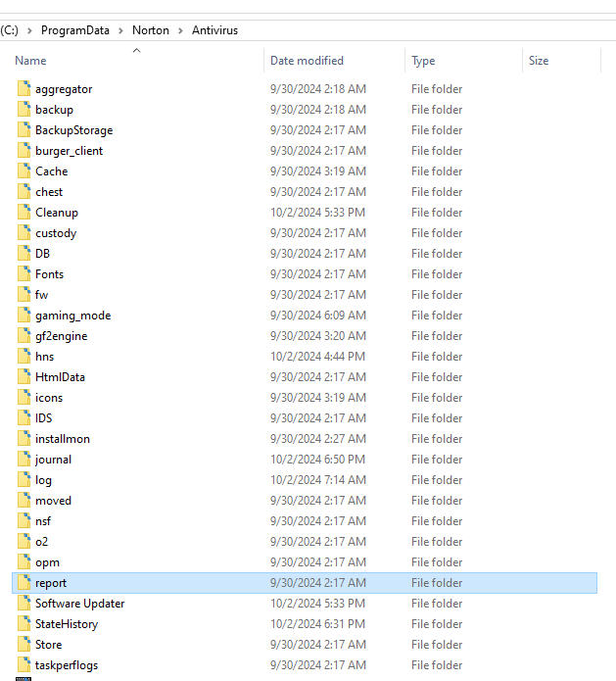Go to ProgramData in the address bar
Image resolution: width=616 pixels, height=681 pixels.
point(75,30)
